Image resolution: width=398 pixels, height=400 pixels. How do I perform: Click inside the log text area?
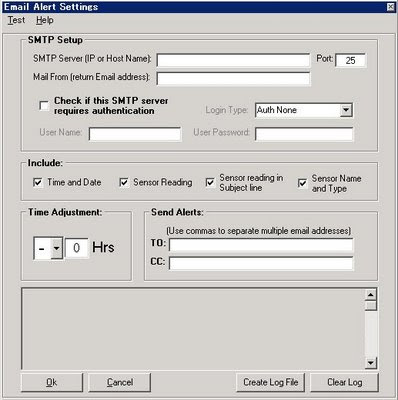tap(193, 329)
